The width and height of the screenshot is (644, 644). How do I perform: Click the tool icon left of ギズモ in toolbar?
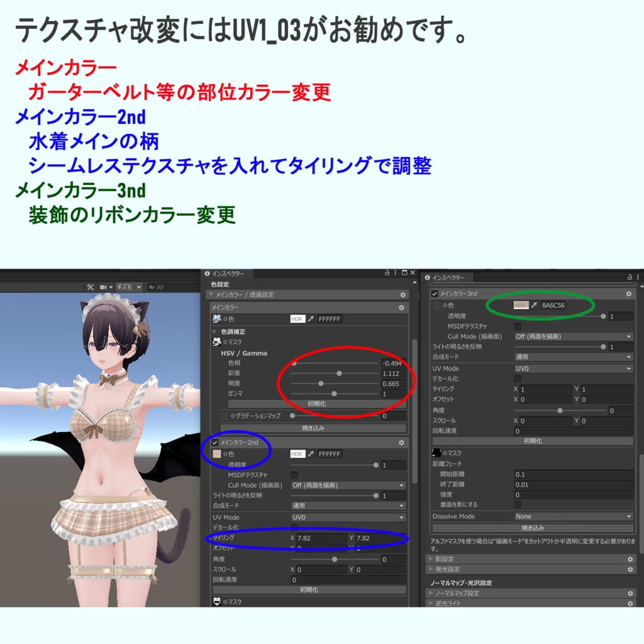pos(91,287)
